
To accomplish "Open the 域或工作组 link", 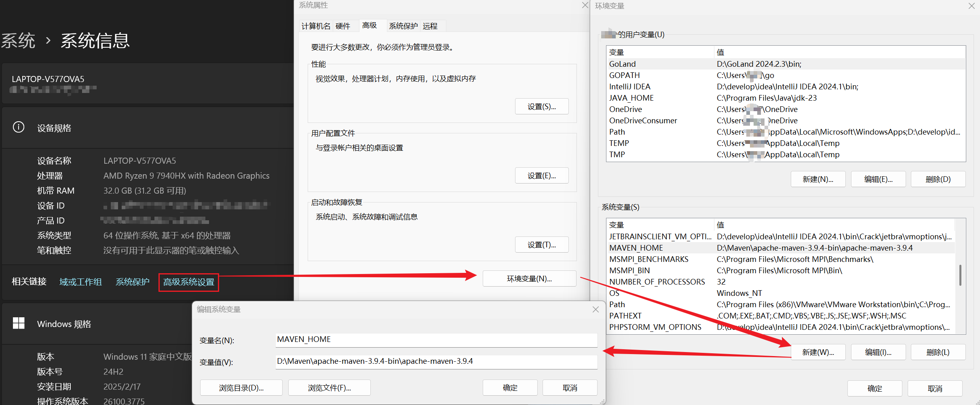I will click(80, 282).
